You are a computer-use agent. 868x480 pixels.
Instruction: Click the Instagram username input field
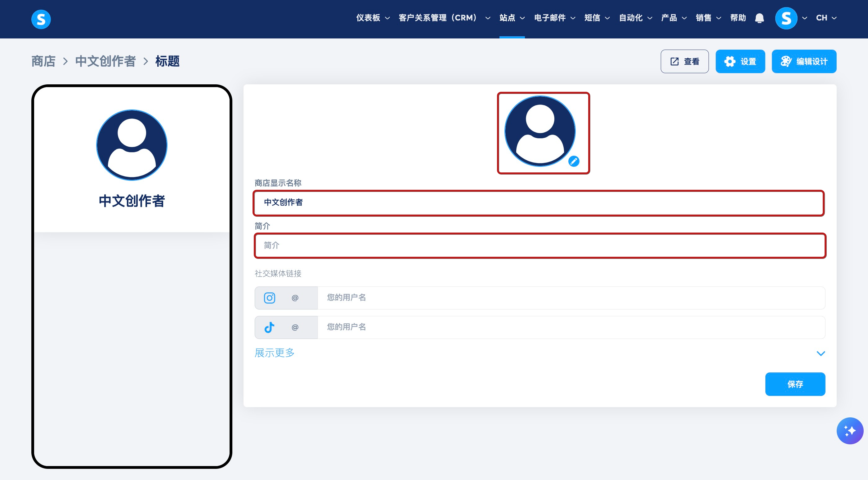pos(571,298)
